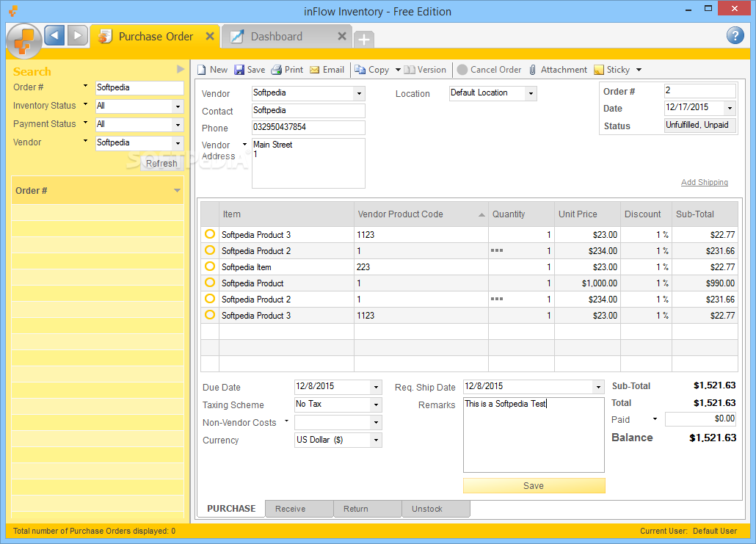Screen dimensions: 756x544
Task: Click the Contact field
Action: coord(308,110)
